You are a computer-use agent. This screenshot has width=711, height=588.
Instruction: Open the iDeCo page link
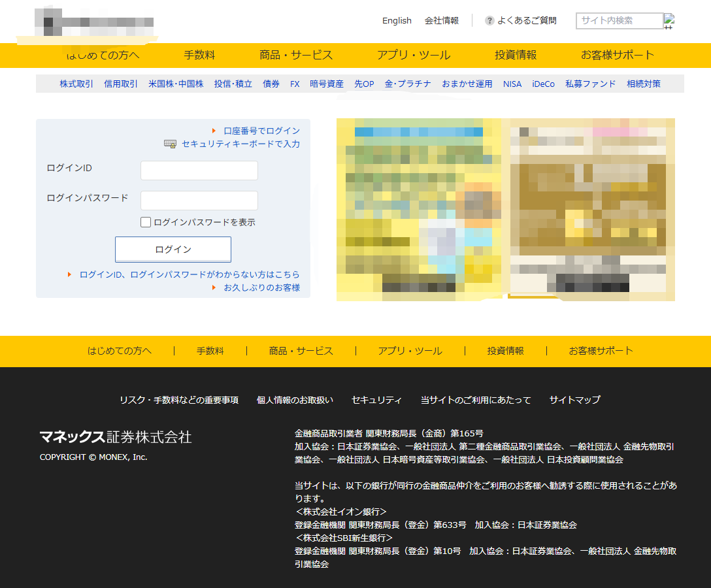click(543, 84)
